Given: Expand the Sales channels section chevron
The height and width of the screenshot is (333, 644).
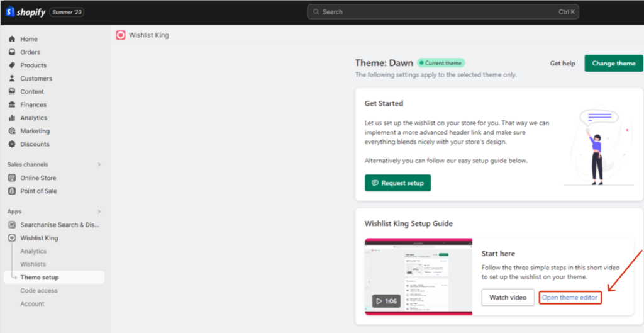Looking at the screenshot, I should point(99,164).
